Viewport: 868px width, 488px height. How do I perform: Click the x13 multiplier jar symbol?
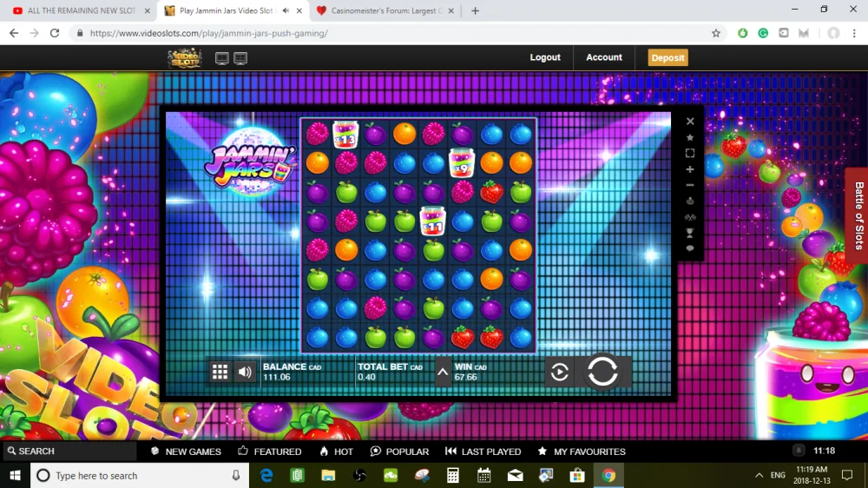[345, 135]
